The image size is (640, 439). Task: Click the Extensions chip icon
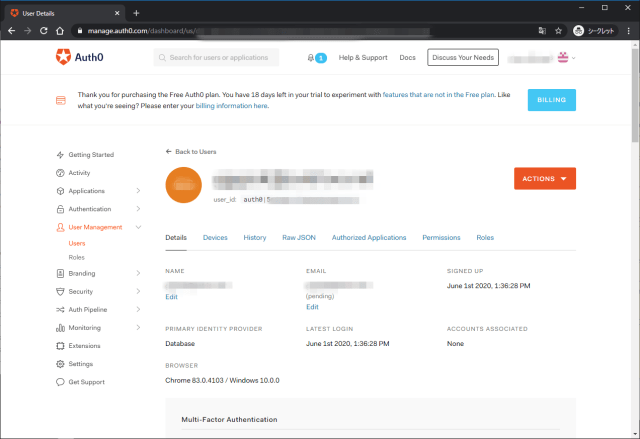[60, 346]
